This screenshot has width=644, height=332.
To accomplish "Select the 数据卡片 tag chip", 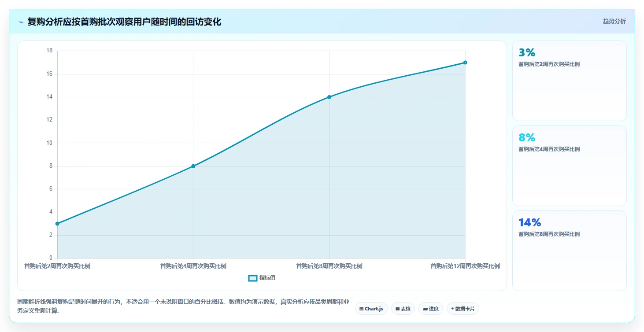I will tap(463, 309).
